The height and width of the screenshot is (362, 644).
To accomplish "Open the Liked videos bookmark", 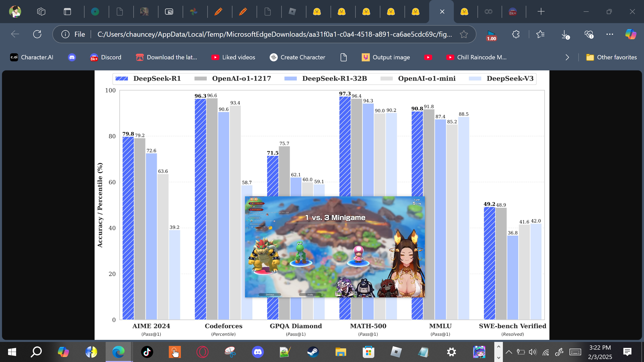I will [x=233, y=57].
